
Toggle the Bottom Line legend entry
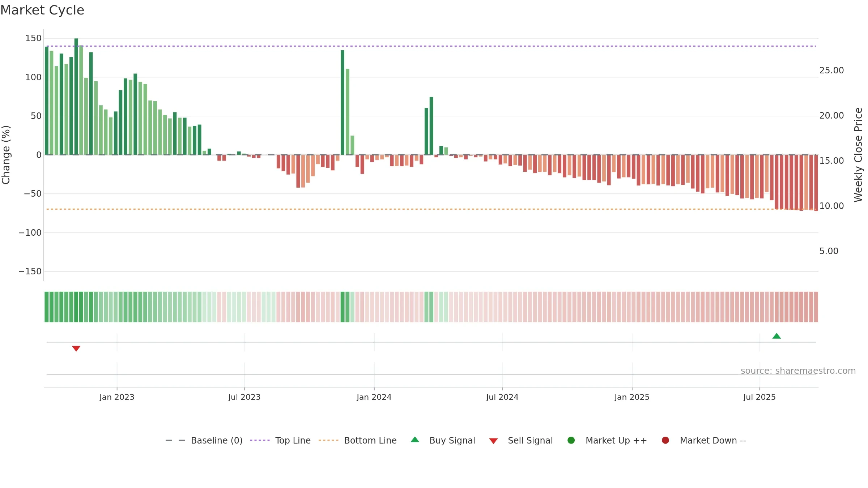358,441
